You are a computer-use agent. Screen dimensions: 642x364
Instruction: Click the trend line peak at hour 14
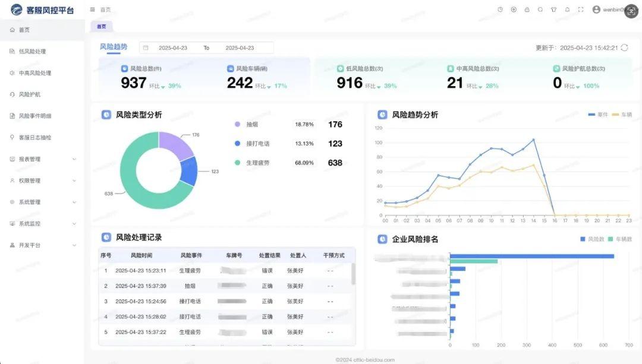point(533,140)
